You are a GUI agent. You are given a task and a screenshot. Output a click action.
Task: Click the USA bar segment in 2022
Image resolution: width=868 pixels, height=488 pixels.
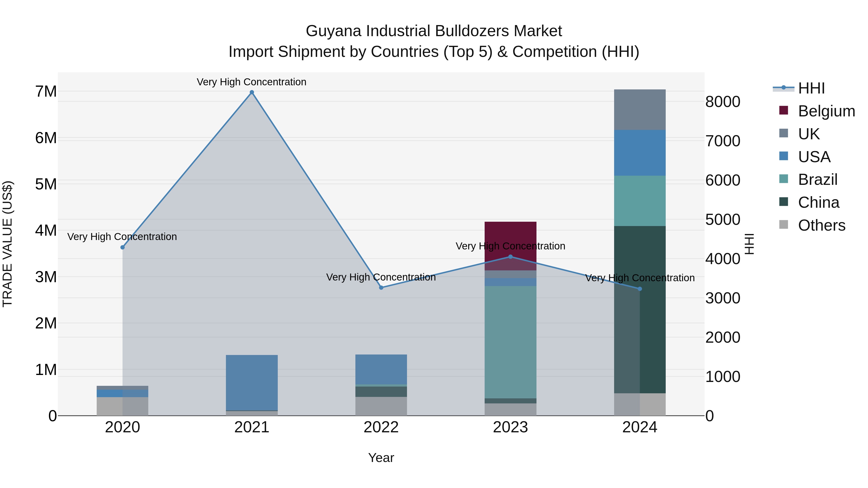coord(381,369)
